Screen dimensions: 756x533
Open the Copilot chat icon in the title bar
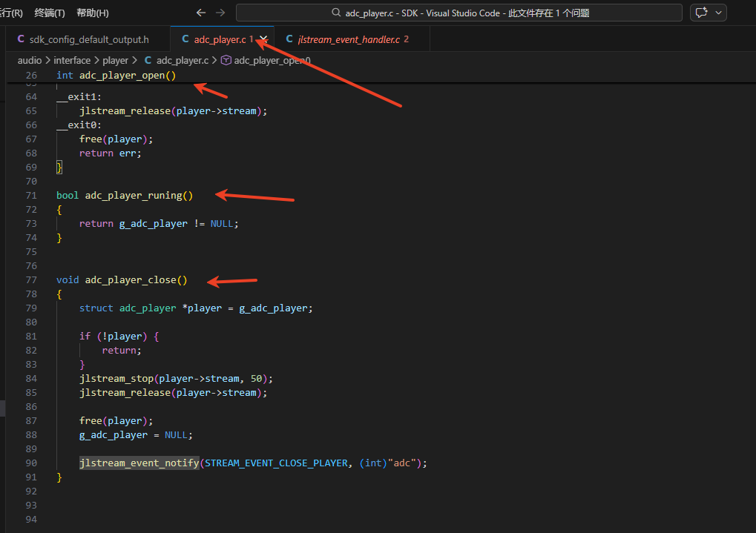[x=702, y=13]
